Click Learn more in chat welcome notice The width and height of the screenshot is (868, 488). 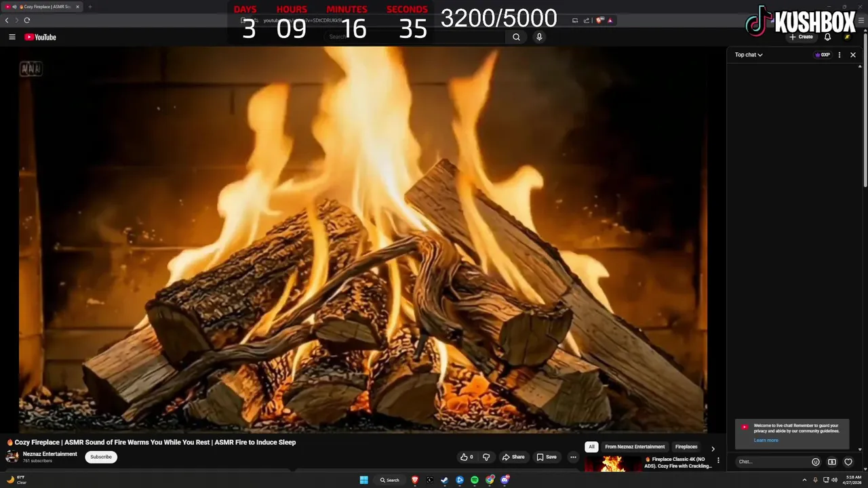pyautogui.click(x=766, y=441)
